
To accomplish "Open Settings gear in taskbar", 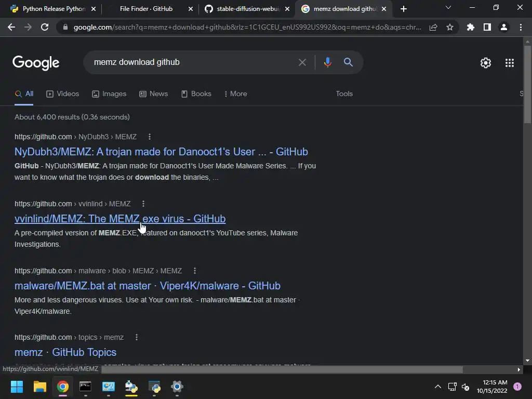I will pos(177,387).
